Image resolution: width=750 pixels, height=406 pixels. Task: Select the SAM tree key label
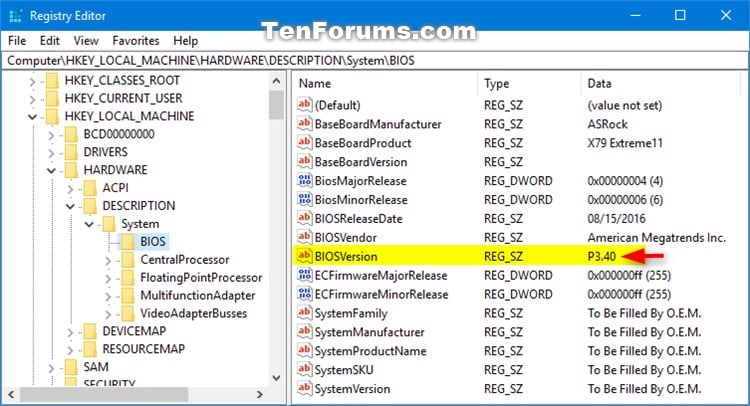point(96,367)
